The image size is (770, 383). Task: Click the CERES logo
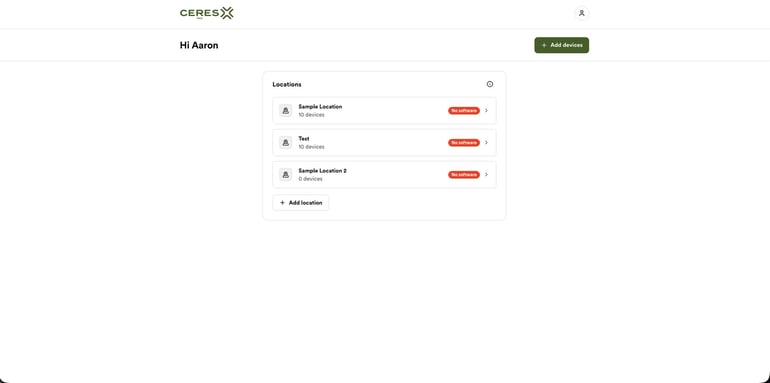click(206, 13)
